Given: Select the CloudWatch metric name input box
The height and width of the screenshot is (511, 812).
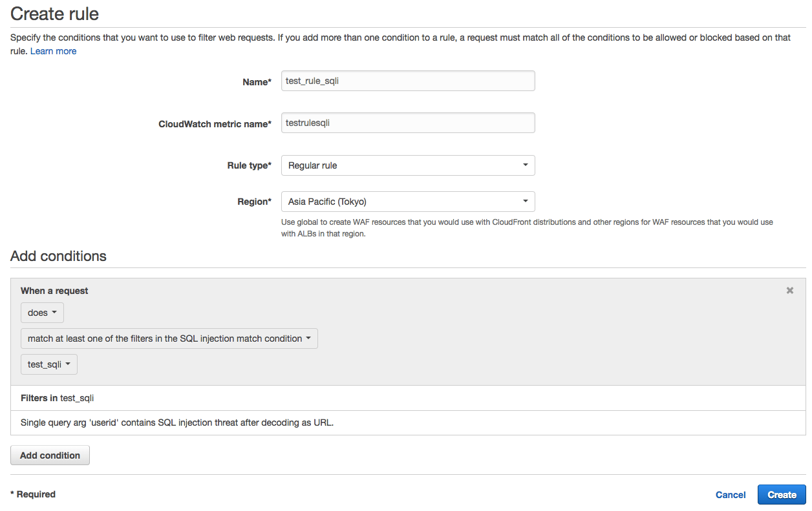Looking at the screenshot, I should pos(408,123).
